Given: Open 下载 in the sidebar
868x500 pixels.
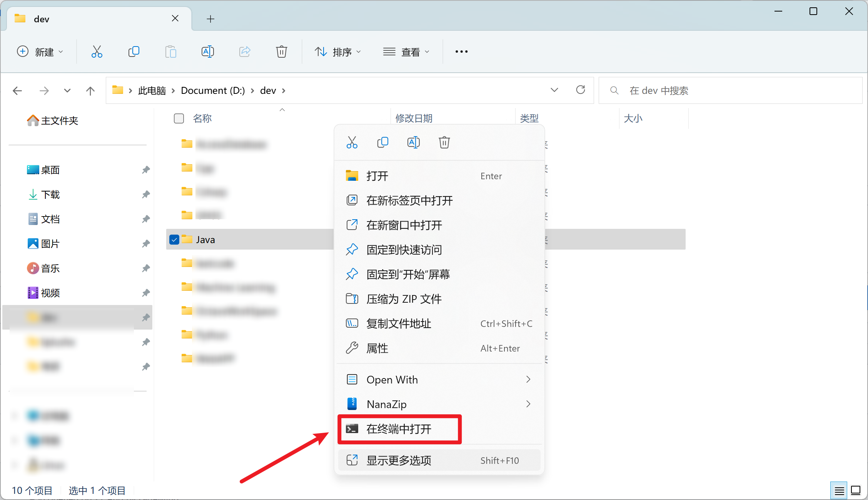Looking at the screenshot, I should click(x=44, y=195).
